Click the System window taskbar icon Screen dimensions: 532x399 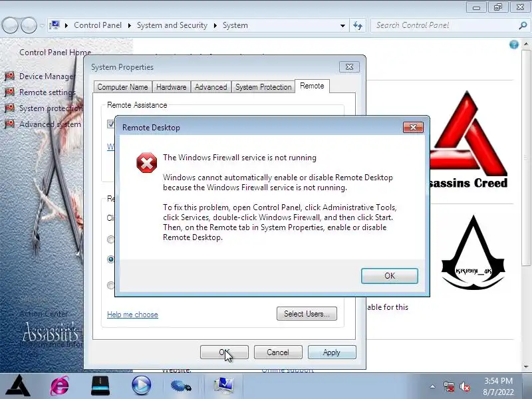(223, 386)
